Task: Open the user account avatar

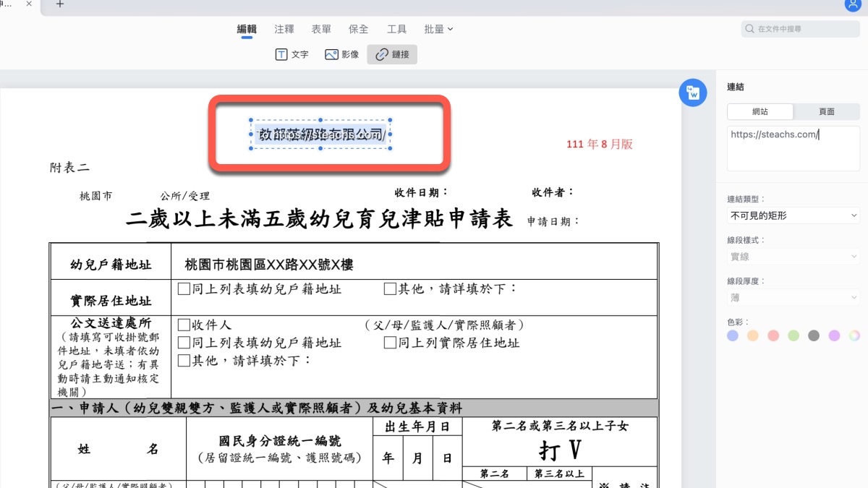Action: (852, 4)
